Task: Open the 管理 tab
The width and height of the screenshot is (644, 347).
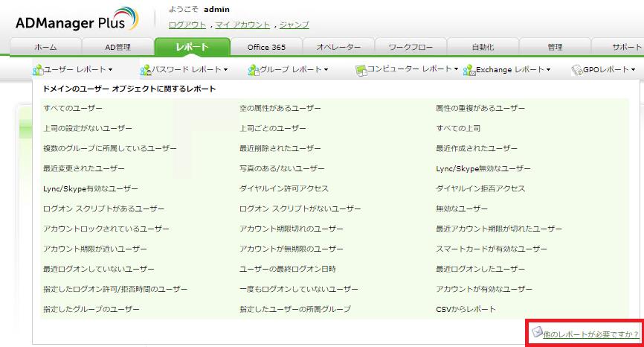Action: coord(555,47)
